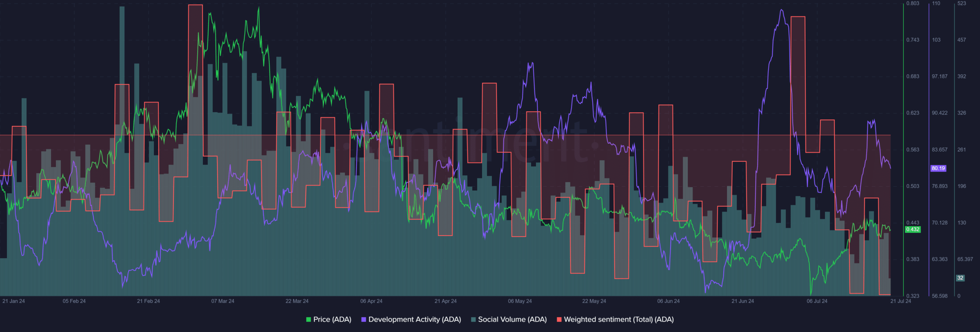This screenshot has width=980, height=332.
Task: Select the Price (ADA) legend label
Action: click(x=332, y=319)
